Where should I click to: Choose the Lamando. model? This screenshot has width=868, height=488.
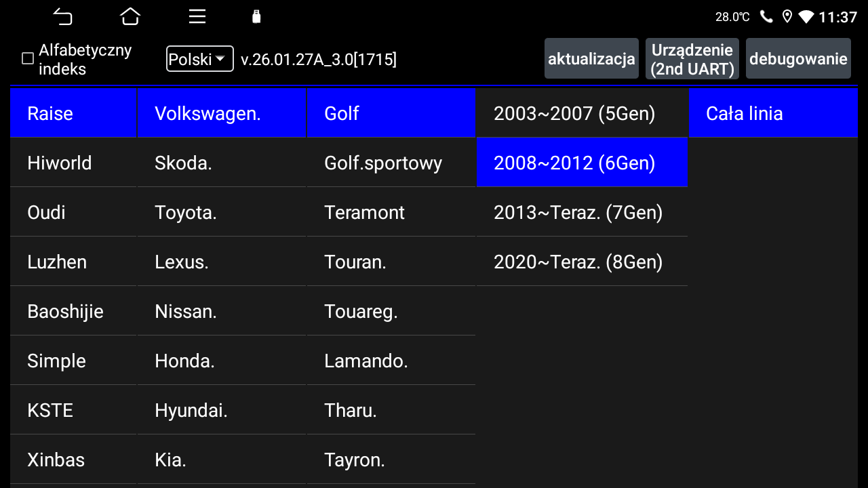(391, 361)
